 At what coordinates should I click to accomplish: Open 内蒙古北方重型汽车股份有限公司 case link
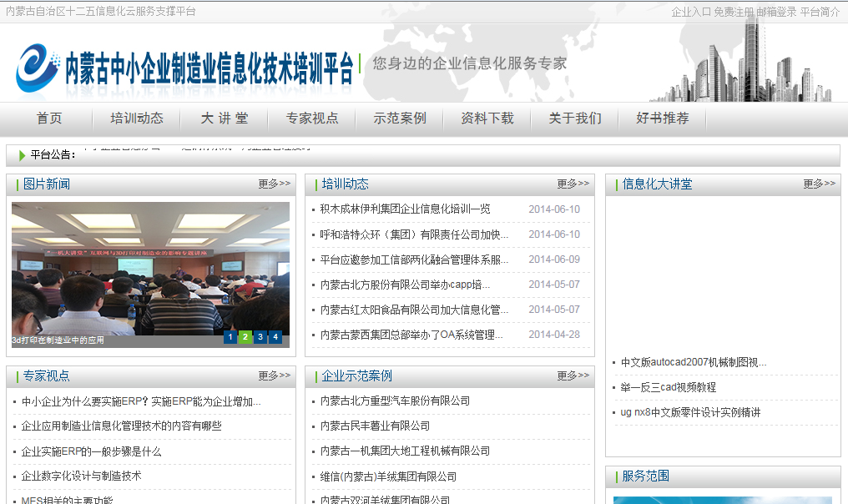pyautogui.click(x=395, y=401)
